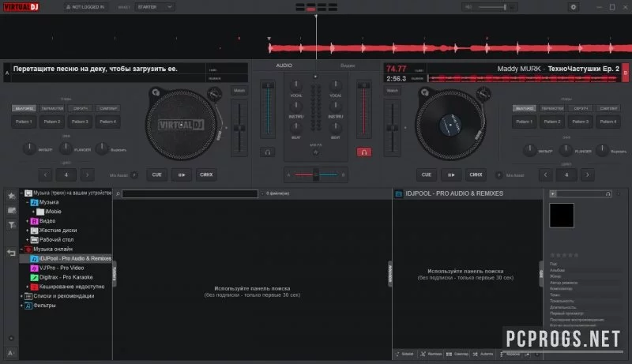The height and width of the screenshot is (364, 632).
Task: Open the Remixes tab at bottom
Action: 431,354
